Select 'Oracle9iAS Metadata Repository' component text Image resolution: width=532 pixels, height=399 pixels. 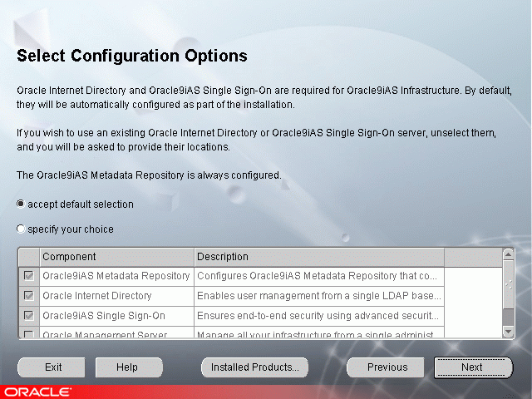coord(116,276)
